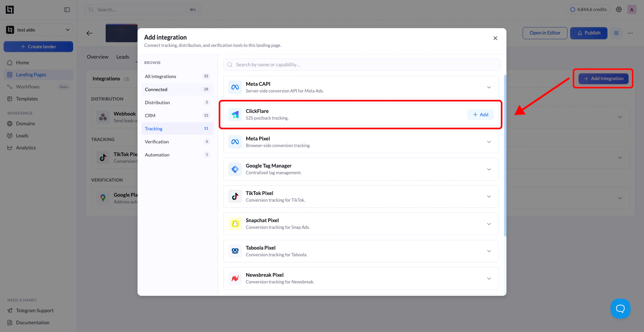Click the landing page thumbnail preview
Screen dimensions: 644x332
click(x=121, y=33)
